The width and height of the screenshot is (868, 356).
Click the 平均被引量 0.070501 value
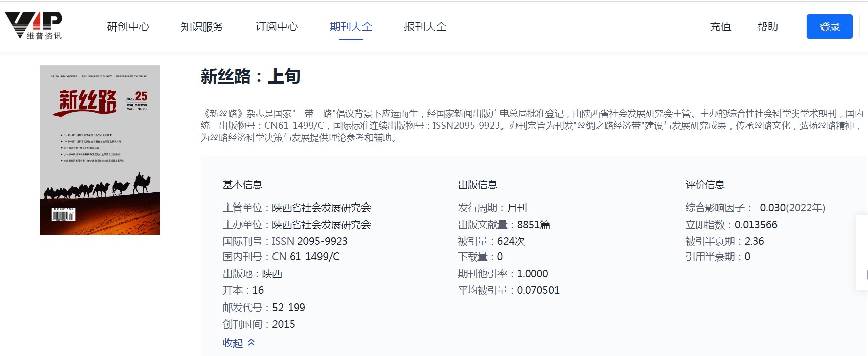click(x=538, y=290)
